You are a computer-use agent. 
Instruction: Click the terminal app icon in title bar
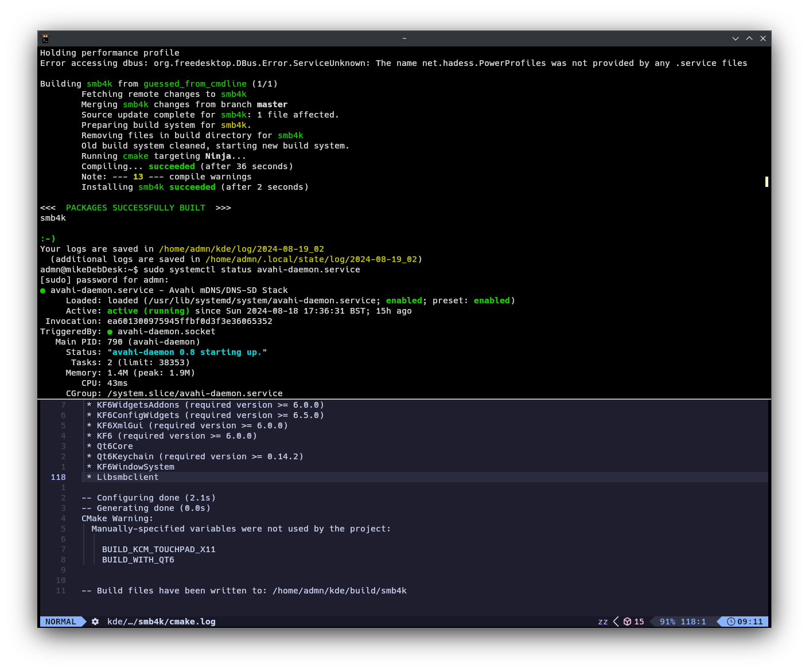point(45,38)
